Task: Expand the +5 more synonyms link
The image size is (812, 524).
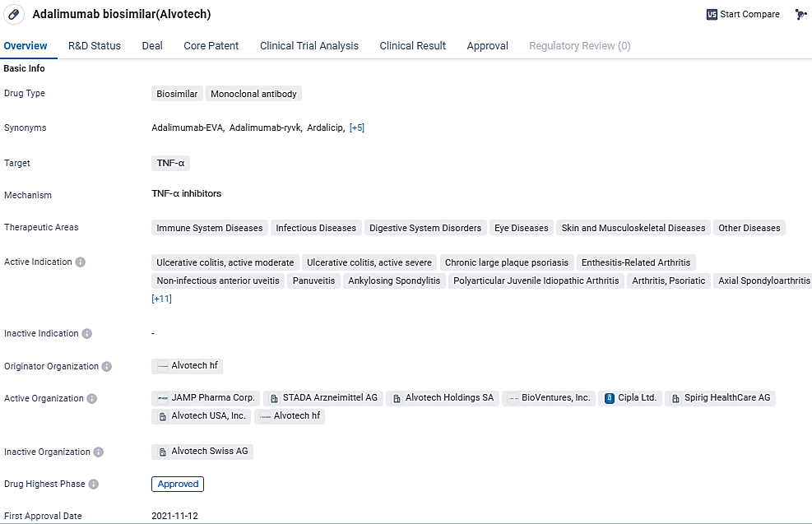Action: 357,128
